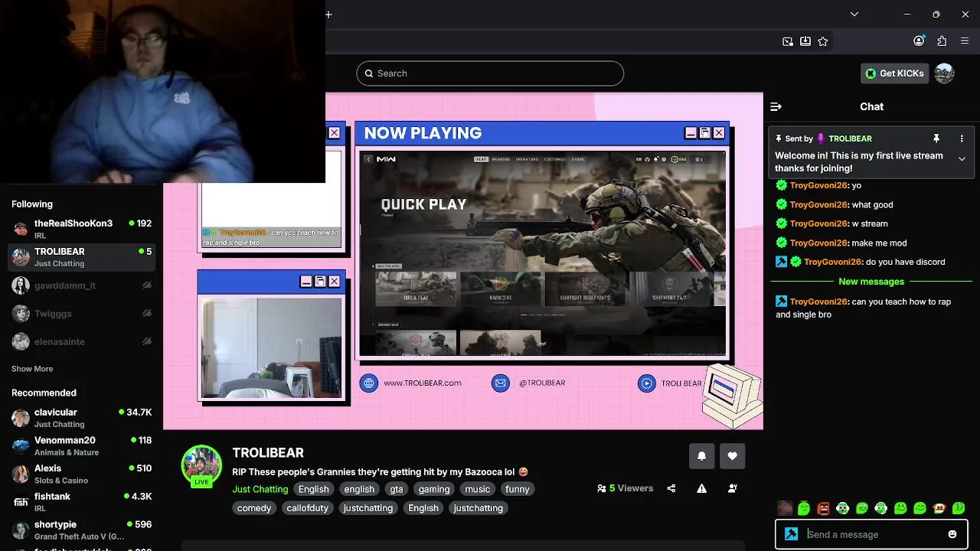Open a new browser tab with the plus button

pyautogui.click(x=328, y=15)
